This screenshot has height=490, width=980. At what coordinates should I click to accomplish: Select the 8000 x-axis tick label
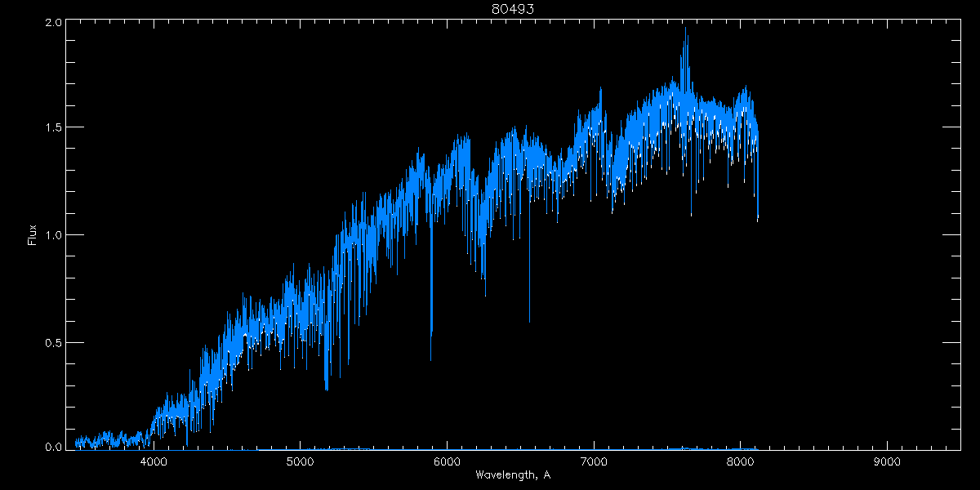(x=741, y=462)
